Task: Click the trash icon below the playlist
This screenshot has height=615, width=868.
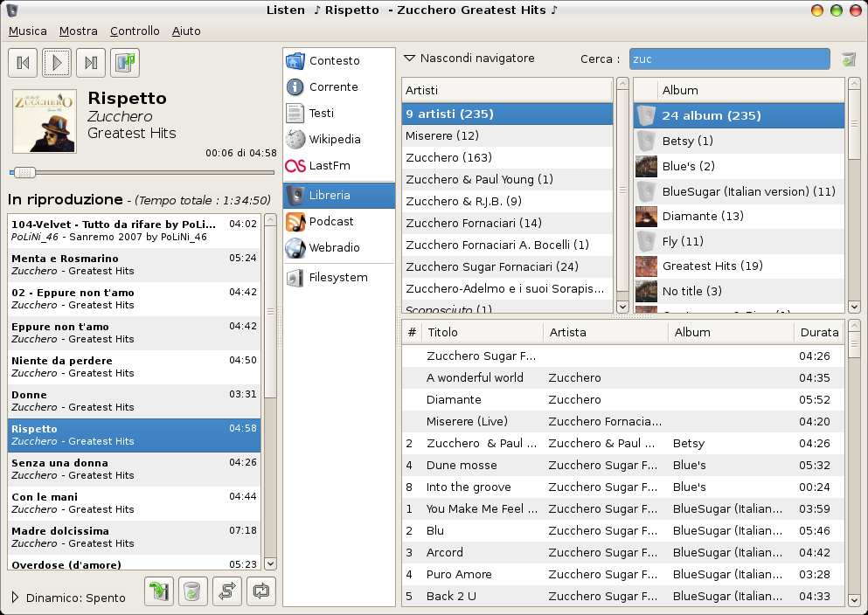Action: point(192,591)
